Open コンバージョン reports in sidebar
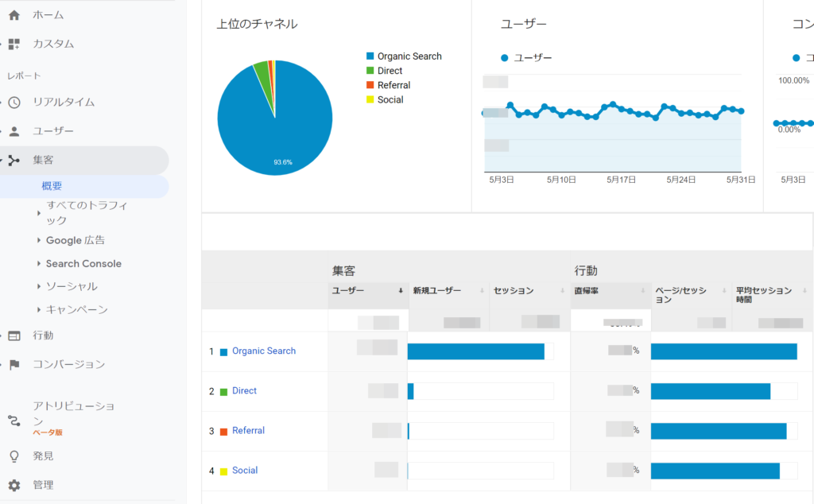The height and width of the screenshot is (504, 814). click(x=69, y=364)
